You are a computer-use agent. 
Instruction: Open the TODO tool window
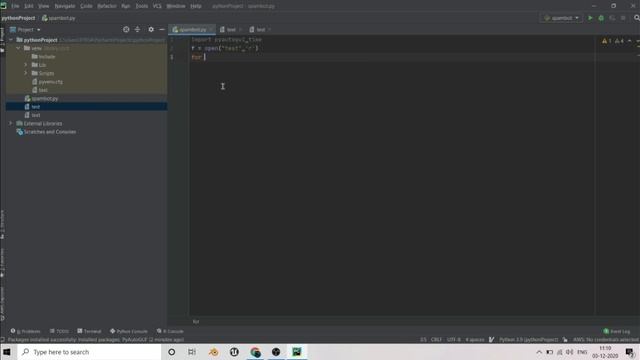[59, 331]
